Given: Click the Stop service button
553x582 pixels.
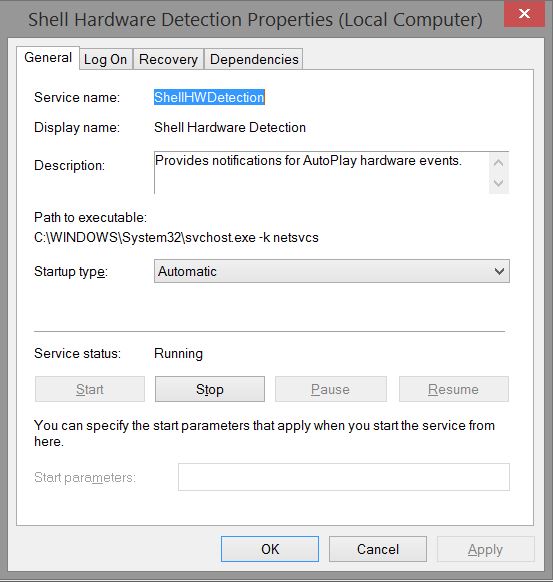Looking at the screenshot, I should click(x=210, y=389).
